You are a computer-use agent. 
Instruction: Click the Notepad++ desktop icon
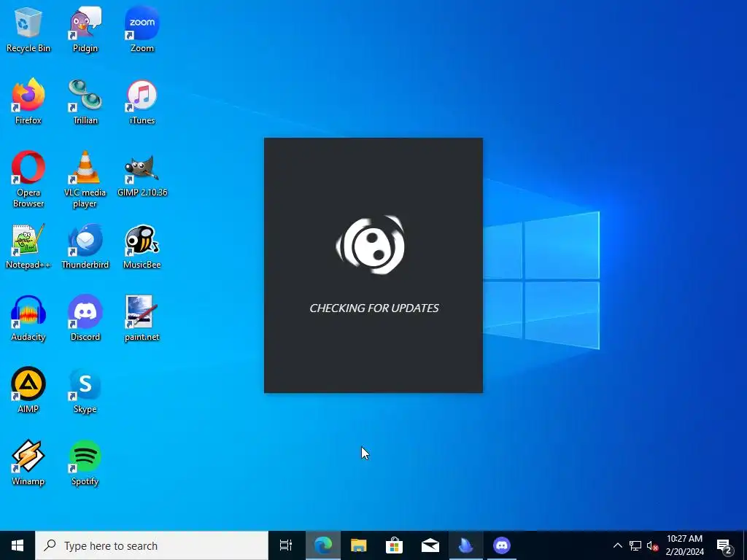pyautogui.click(x=28, y=246)
